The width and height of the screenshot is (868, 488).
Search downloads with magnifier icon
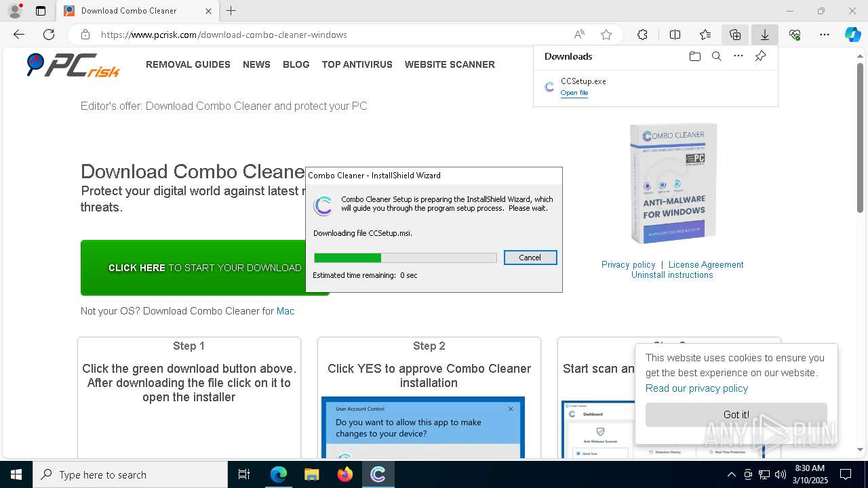click(717, 56)
